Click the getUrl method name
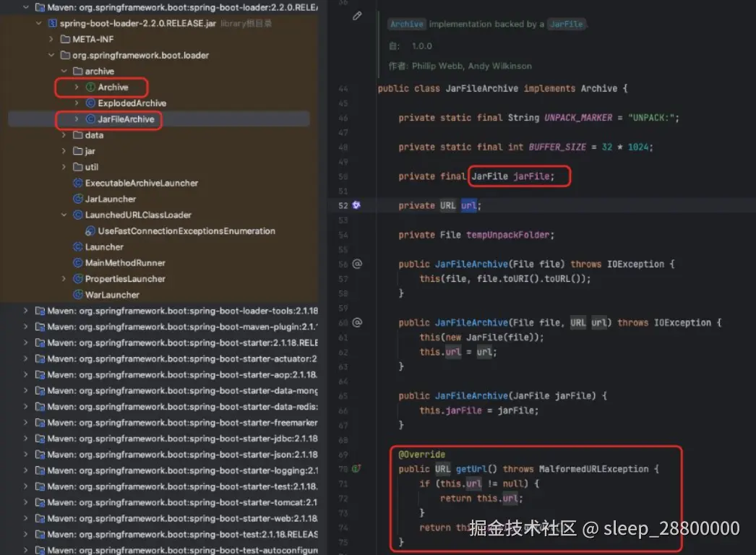This screenshot has height=555, width=756. coord(471,469)
